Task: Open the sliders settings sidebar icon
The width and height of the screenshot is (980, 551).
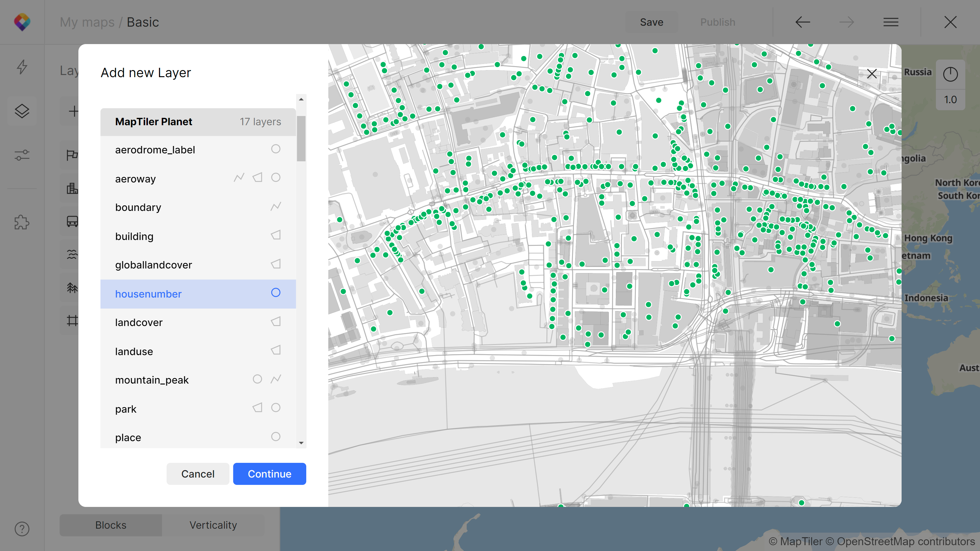Action: tap(22, 155)
